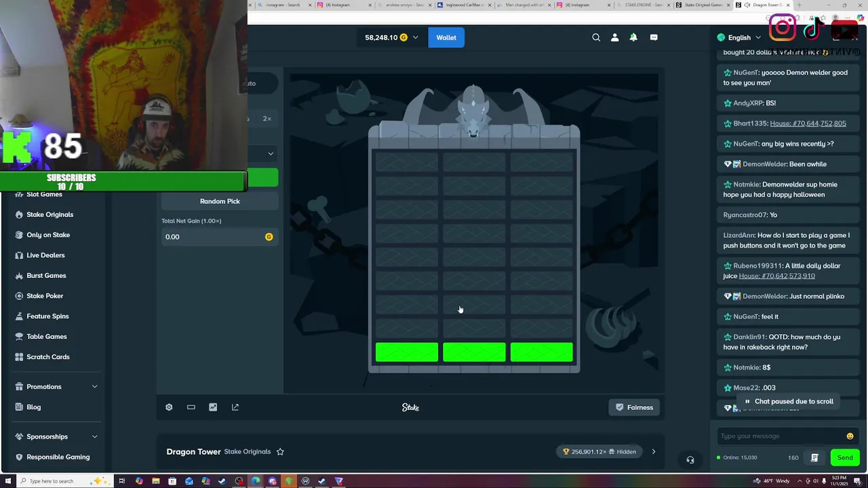
Task: Open Windows Start menu
Action: (x=8, y=481)
